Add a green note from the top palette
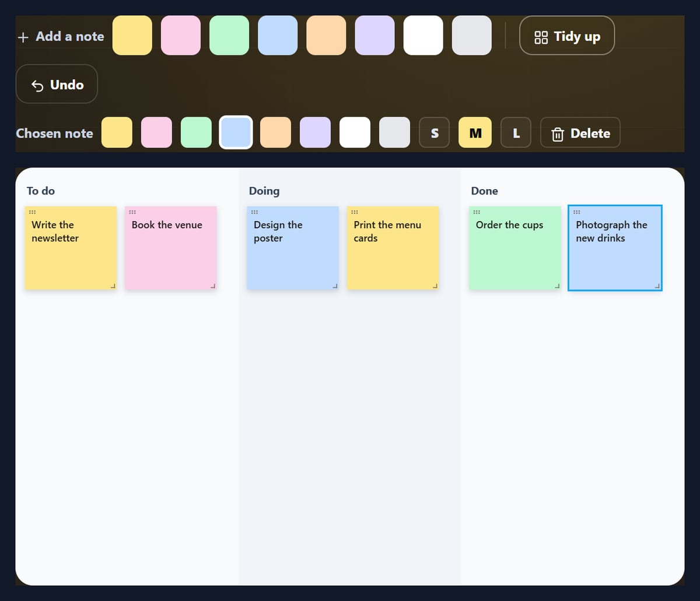Image resolution: width=700 pixels, height=601 pixels. tap(229, 36)
